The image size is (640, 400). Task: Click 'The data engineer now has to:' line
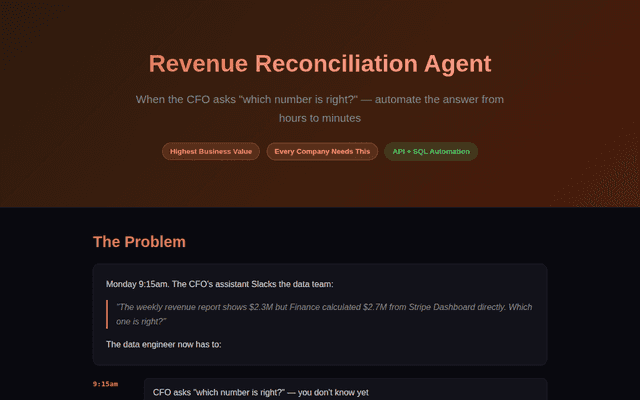[164, 344]
